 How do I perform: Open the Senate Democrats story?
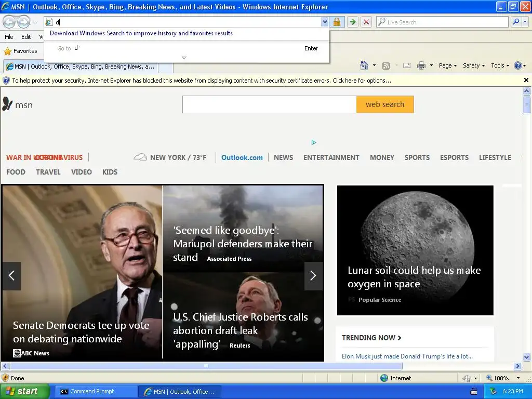tap(82, 272)
